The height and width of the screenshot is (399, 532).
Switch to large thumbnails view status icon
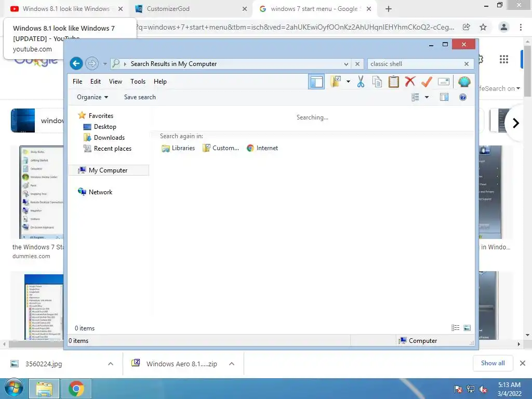[x=467, y=328]
